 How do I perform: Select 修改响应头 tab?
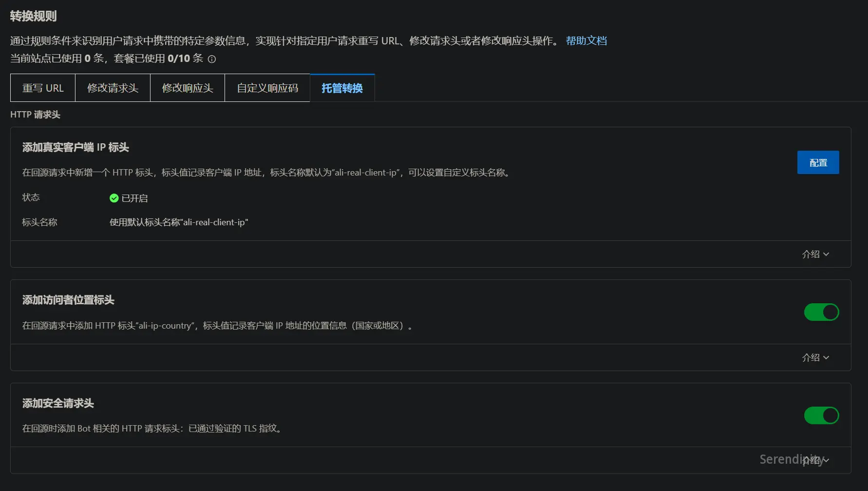coord(188,88)
